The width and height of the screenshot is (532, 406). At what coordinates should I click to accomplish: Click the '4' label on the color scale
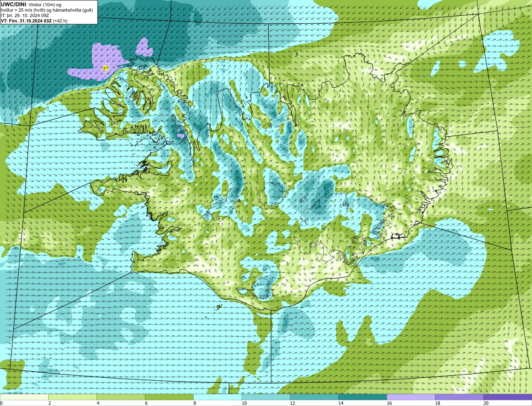[x=98, y=403]
